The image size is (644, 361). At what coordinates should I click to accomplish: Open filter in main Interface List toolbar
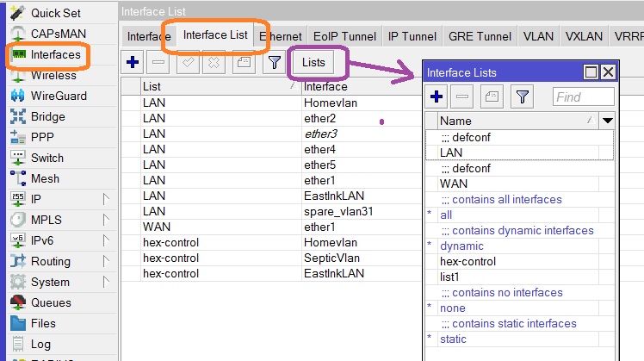point(274,63)
